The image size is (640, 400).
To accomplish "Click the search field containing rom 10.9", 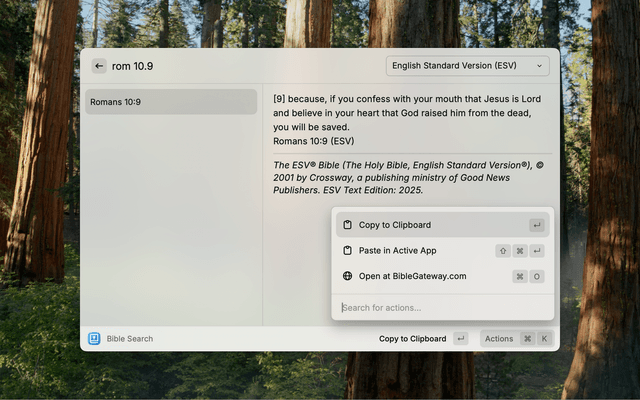I will point(240,66).
